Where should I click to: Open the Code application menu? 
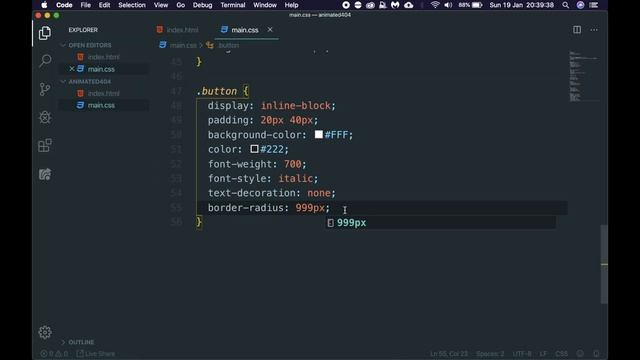coord(64,5)
